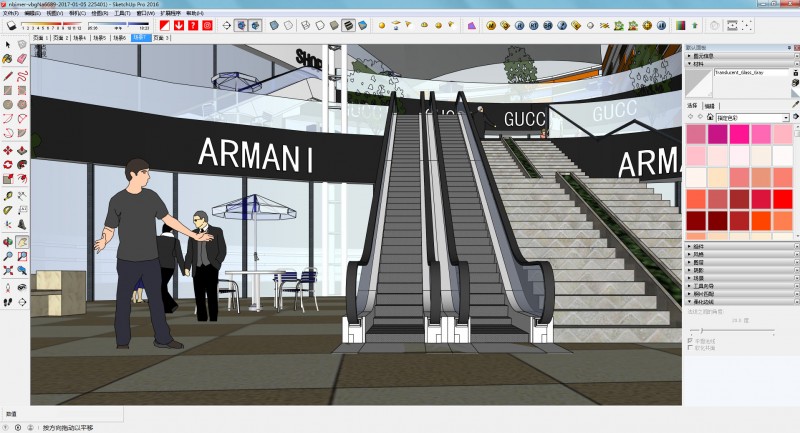This screenshot has width=800, height=433.
Task: Select the arrow Select tool
Action: pos(8,45)
